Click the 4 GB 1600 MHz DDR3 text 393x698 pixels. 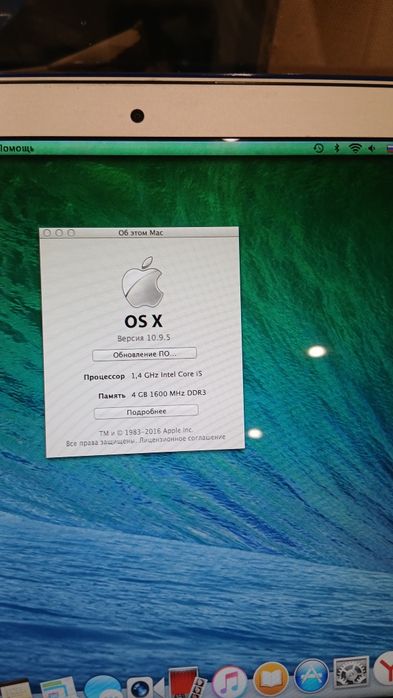tap(169, 394)
